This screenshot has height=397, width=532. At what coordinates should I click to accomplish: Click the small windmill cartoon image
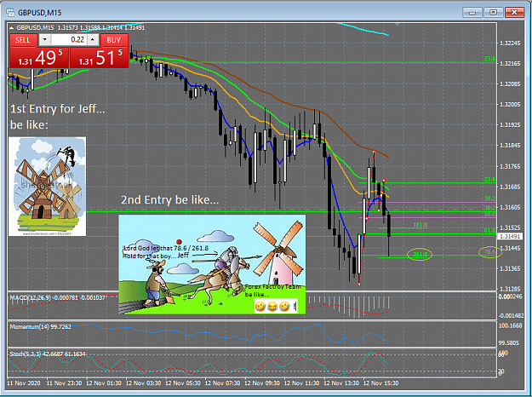[x=47, y=187]
